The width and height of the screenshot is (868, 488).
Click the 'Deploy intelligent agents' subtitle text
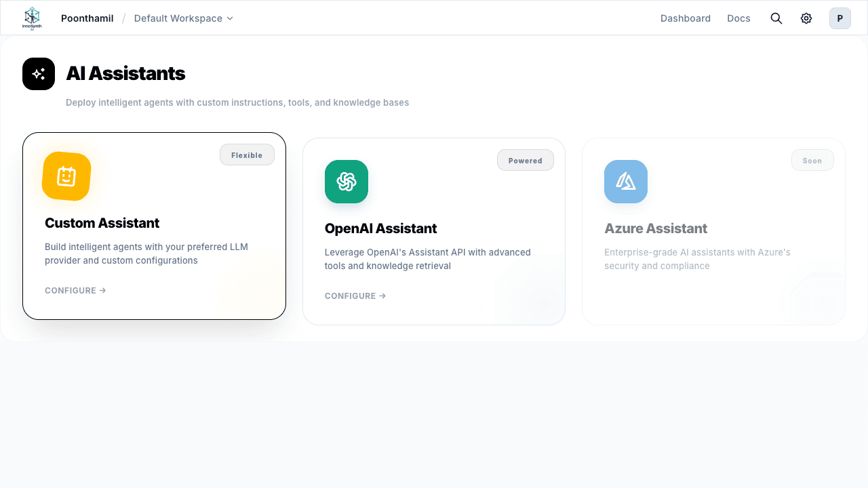(x=237, y=102)
